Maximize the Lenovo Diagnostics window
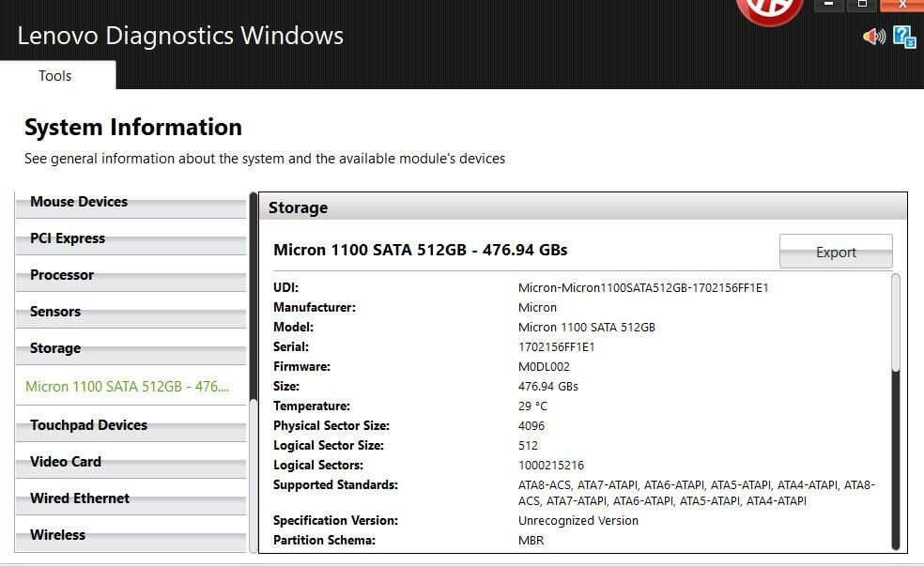This screenshot has height=567, width=924. tap(862, 6)
